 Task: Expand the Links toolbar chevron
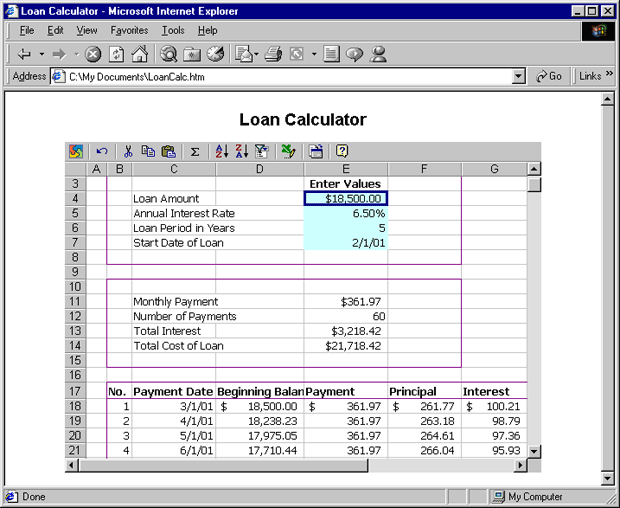pos(609,74)
